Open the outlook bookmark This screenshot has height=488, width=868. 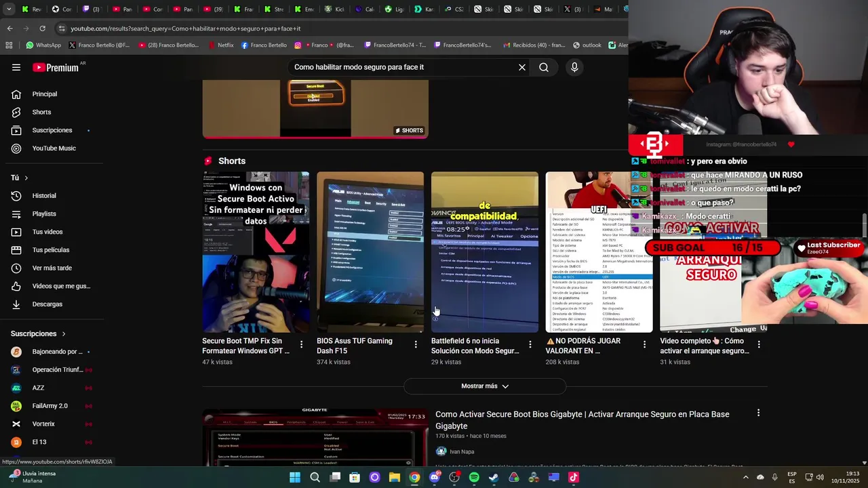pyautogui.click(x=587, y=45)
